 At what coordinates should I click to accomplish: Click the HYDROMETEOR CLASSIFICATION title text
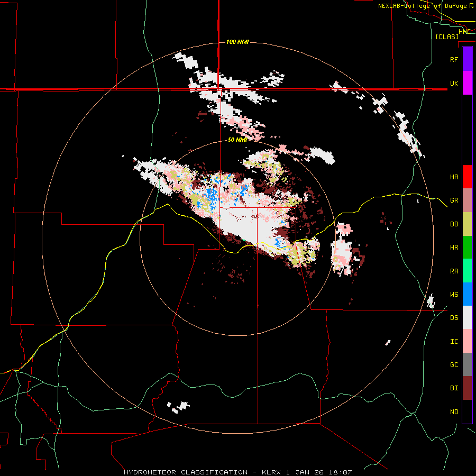tap(186, 472)
